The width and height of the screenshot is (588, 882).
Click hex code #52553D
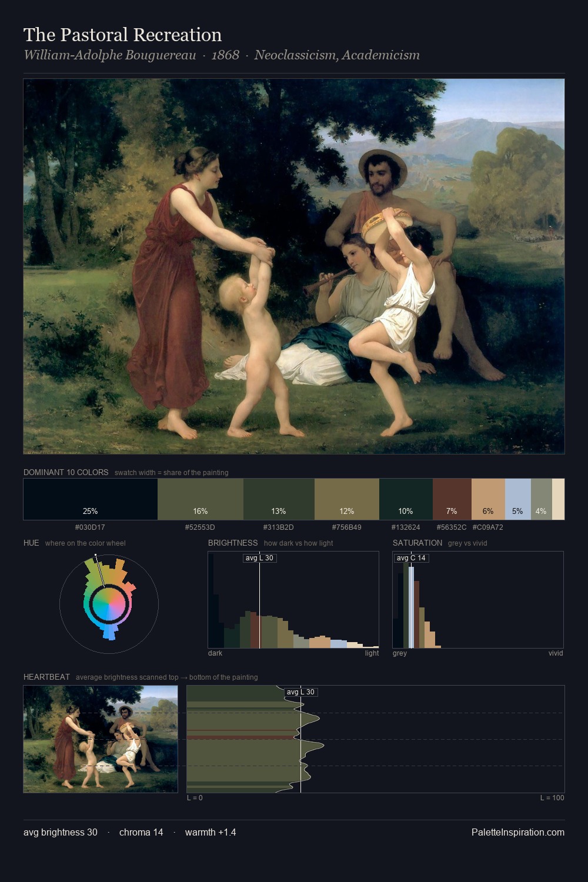coord(200,527)
